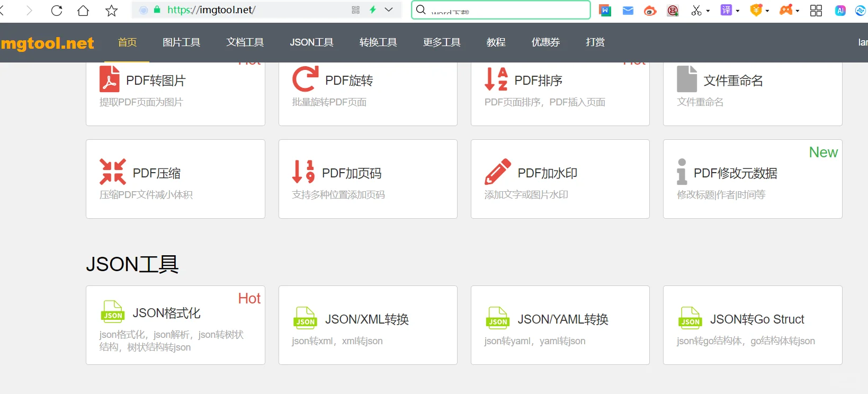
Task: Expand the address bar dropdown chevron
Action: point(389,10)
